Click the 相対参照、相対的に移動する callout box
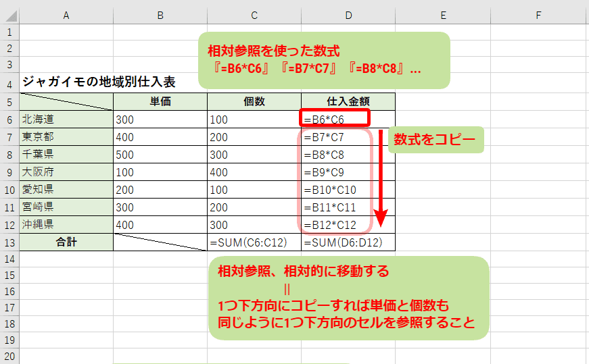The width and height of the screenshot is (589, 364). click(x=349, y=298)
